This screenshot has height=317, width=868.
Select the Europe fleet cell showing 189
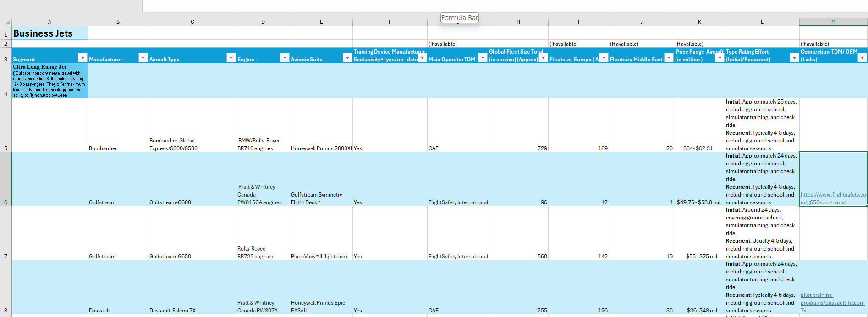[x=578, y=125]
